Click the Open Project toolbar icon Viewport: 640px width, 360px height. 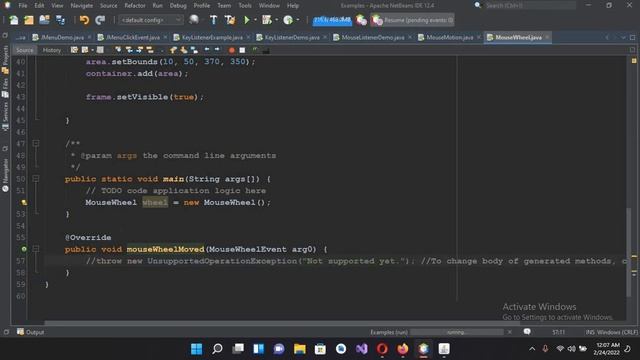(x=44, y=20)
